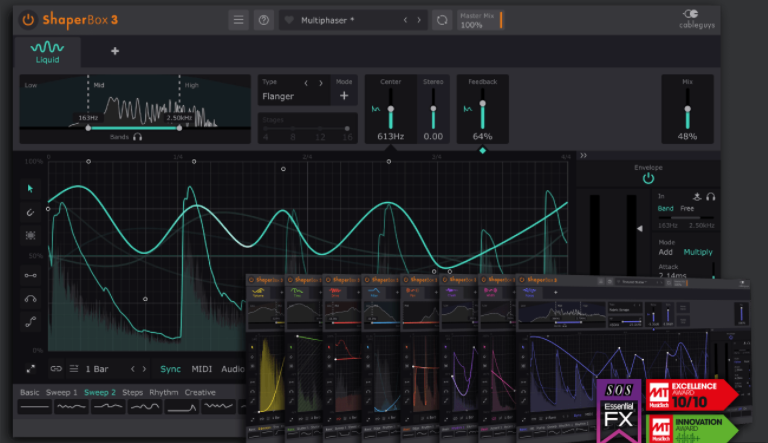This screenshot has width=768, height=443.
Task: Select Band envelope input
Action: pyautogui.click(x=665, y=208)
